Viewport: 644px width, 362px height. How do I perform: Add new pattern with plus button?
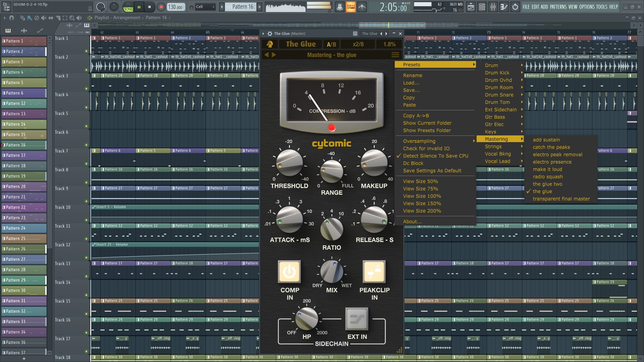(259, 7)
